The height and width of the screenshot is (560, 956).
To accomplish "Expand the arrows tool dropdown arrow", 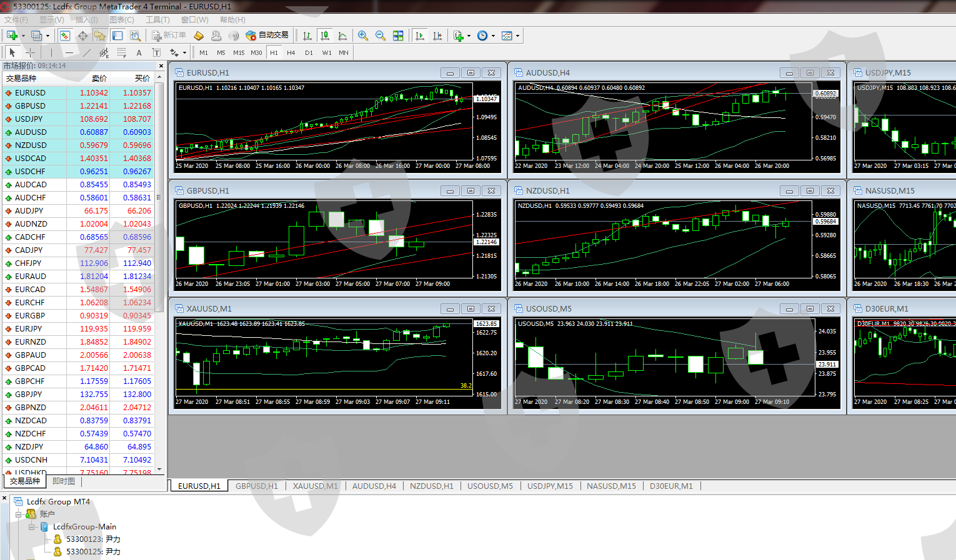I will [x=184, y=52].
